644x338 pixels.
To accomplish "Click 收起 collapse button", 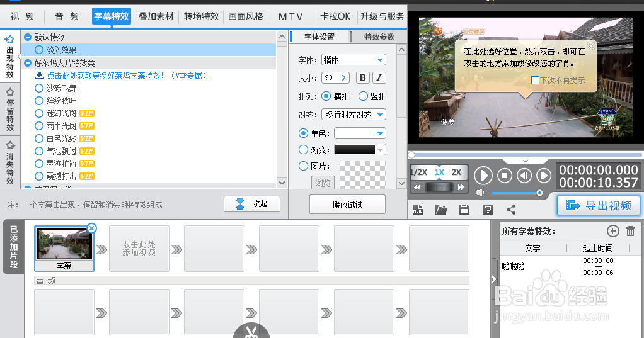I will [252, 204].
